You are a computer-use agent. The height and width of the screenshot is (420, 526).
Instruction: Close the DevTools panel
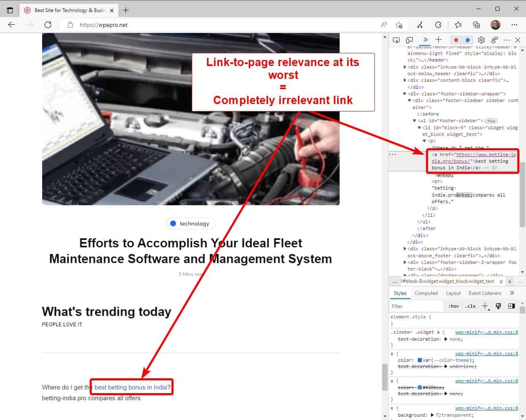coord(518,40)
